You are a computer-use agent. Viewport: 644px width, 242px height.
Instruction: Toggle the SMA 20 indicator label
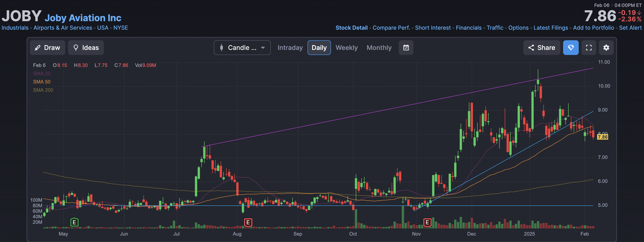(x=42, y=74)
